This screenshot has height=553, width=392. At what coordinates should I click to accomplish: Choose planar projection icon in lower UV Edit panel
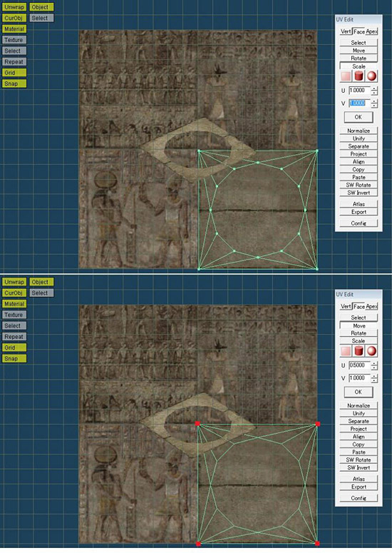click(x=346, y=351)
